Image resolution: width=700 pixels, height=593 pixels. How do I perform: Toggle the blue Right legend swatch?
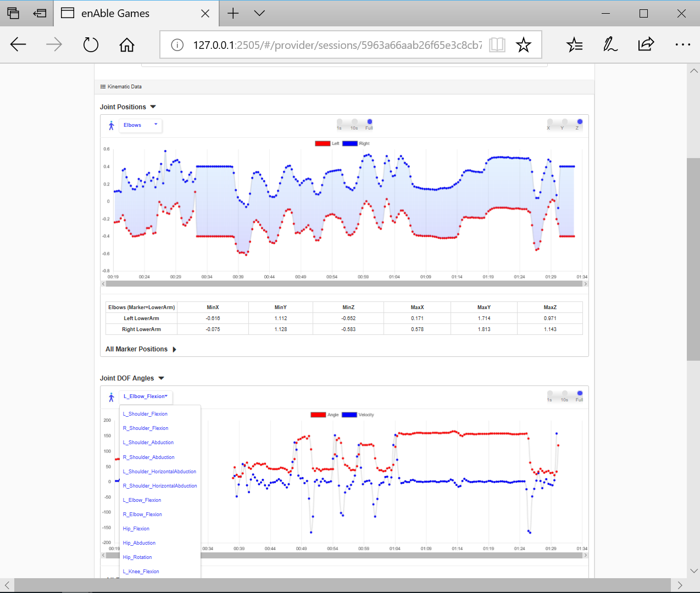coord(350,143)
